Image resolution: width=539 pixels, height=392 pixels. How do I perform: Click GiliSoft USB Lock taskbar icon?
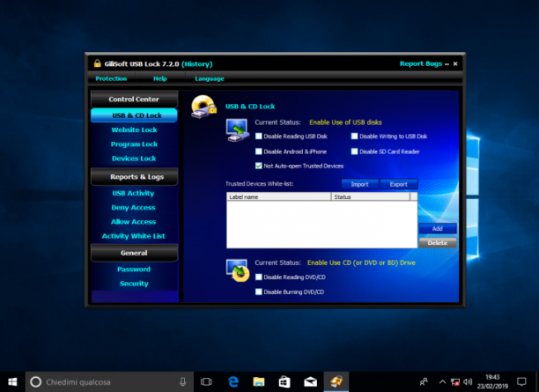tap(336, 381)
